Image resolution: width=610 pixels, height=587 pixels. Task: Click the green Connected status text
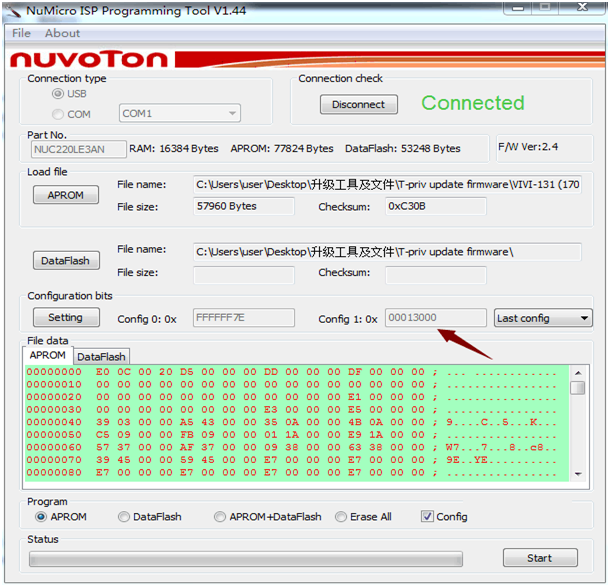(473, 103)
